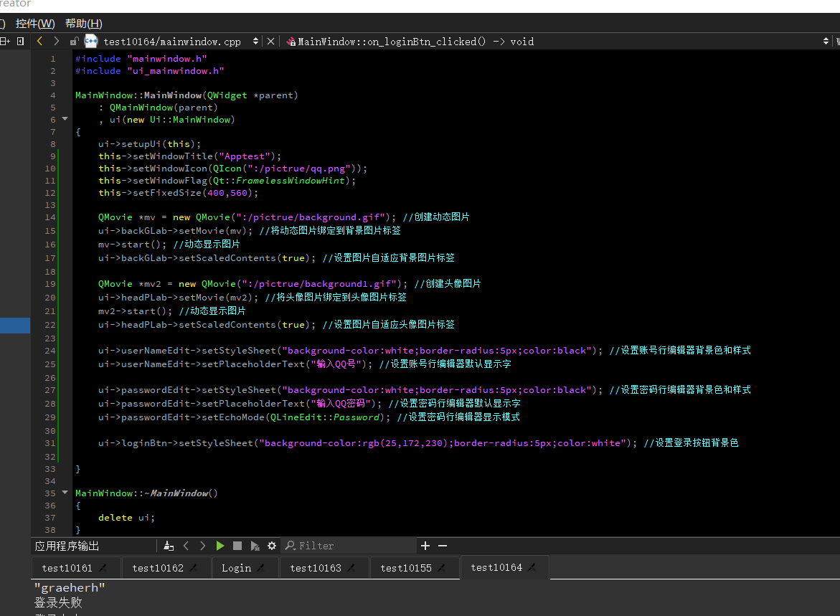
Task: Collapse the destructor fold arrow at line 35
Action: [x=65, y=492]
